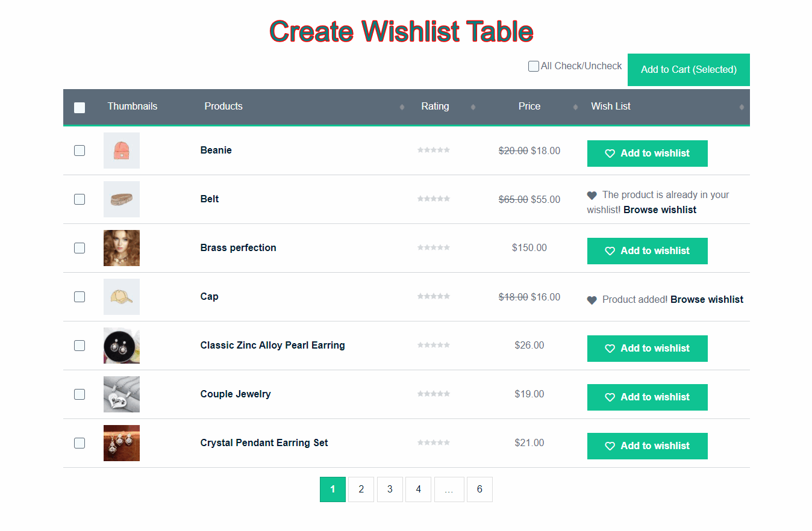Open Browse wishlist link in Belt row
The height and width of the screenshot is (531, 812).
click(x=660, y=210)
